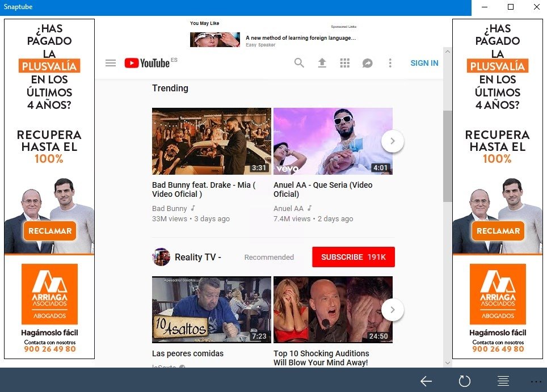Open the downloads list icon in bottom toolbar
The width and height of the screenshot is (547, 392).
click(x=503, y=381)
